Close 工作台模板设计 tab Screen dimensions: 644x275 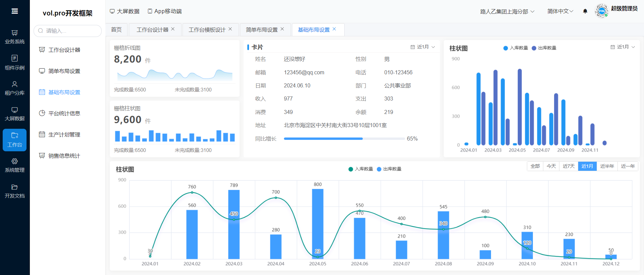pyautogui.click(x=230, y=29)
